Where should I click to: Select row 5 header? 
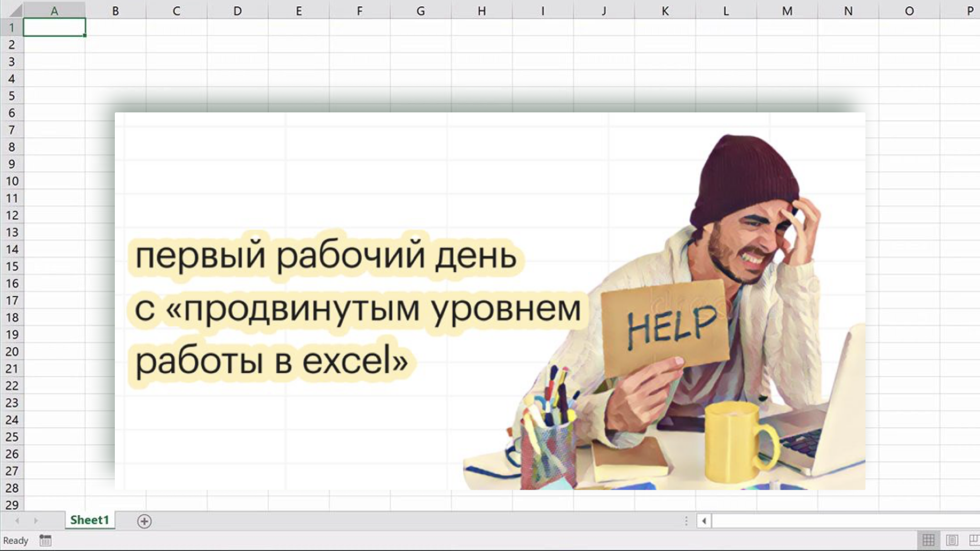[11, 96]
